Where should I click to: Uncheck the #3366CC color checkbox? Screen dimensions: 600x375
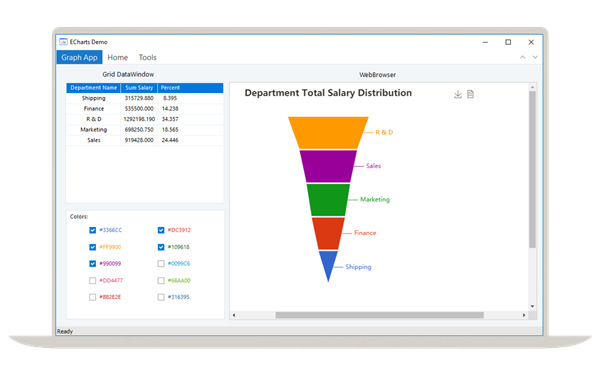(93, 230)
